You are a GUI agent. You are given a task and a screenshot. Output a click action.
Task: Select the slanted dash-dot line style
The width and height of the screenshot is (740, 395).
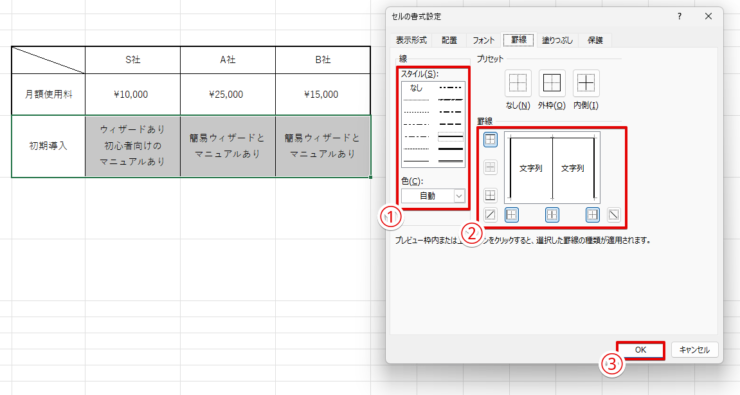coord(451,100)
